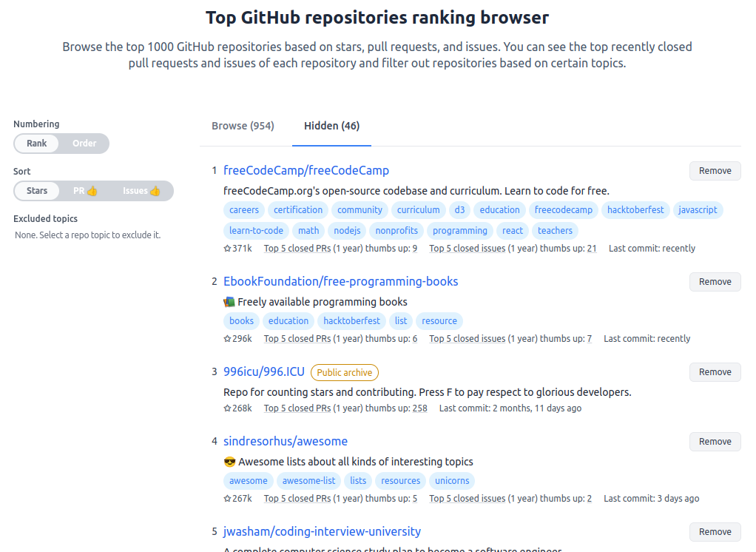This screenshot has width=756, height=552.
Task: Click freeCodeCamp's education topic tag
Action: click(x=499, y=209)
